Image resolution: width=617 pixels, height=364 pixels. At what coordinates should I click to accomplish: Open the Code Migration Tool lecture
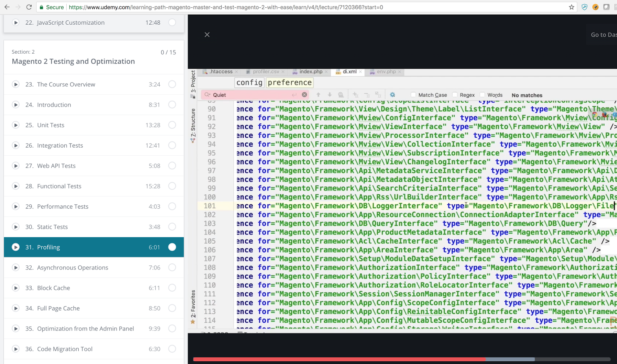pos(94,349)
